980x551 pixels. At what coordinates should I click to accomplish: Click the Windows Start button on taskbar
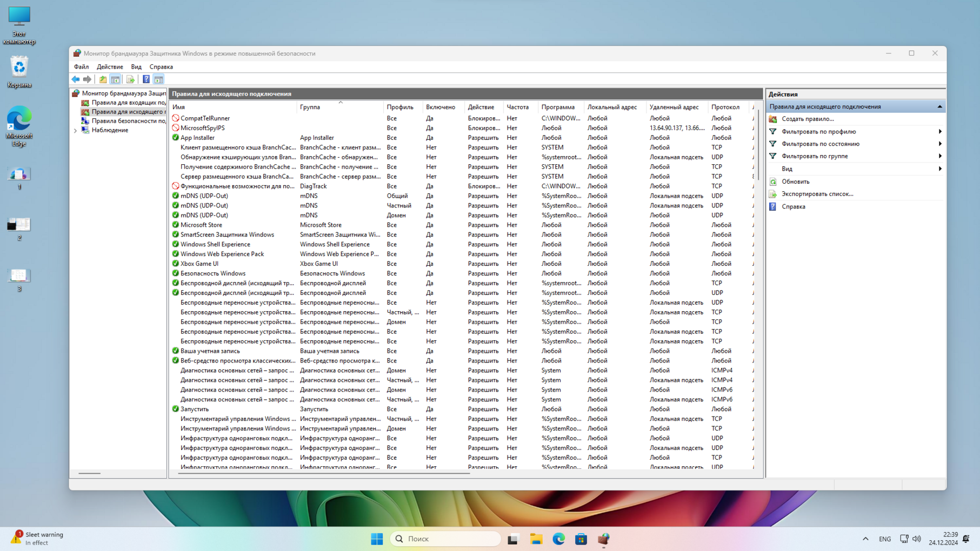[377, 539]
